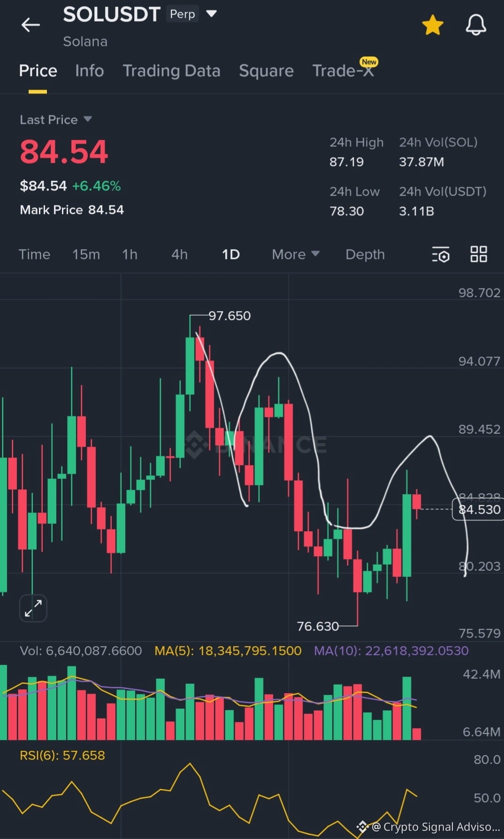Toggle the favorite star icon
Image resolution: width=504 pixels, height=839 pixels.
point(433,25)
